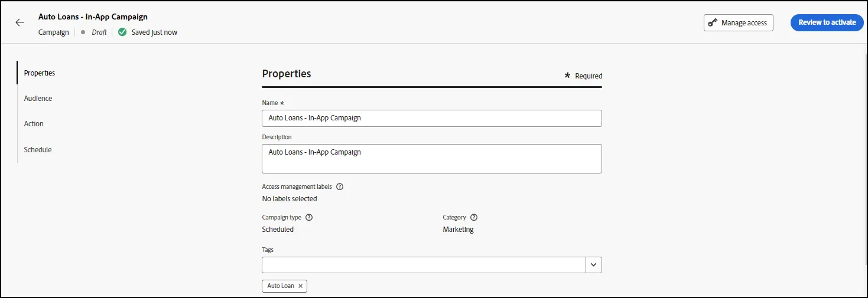Go back using the left arrow icon
Screen dimensions: 868x298
coord(20,22)
